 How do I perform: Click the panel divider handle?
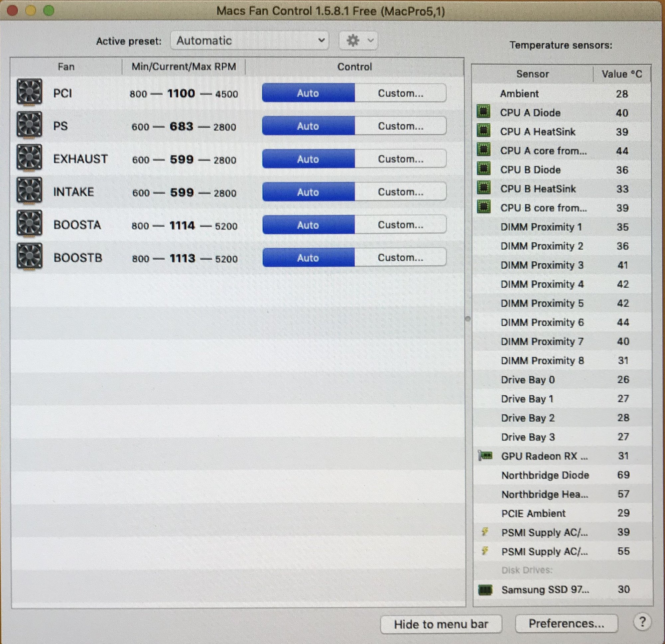point(468,319)
